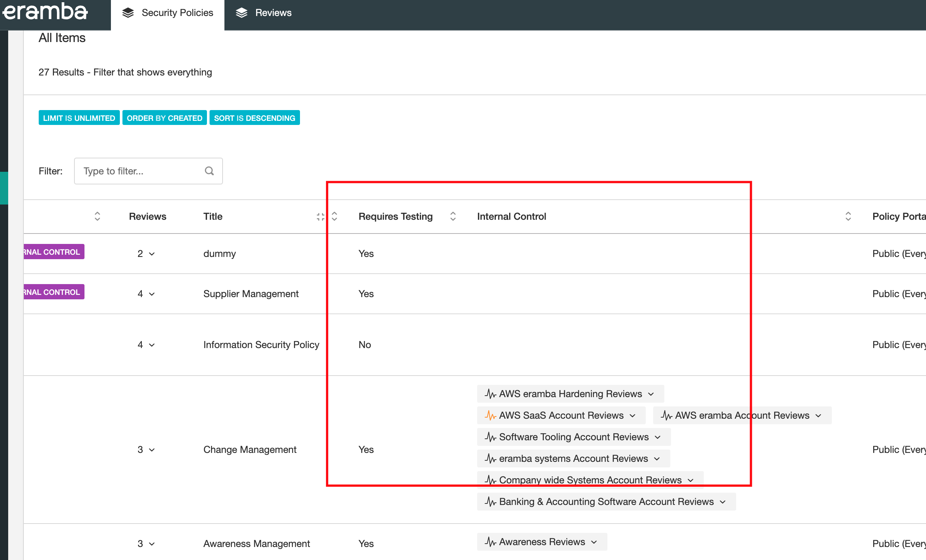Click the layers icon on Security Policies tab

pyautogui.click(x=128, y=12)
